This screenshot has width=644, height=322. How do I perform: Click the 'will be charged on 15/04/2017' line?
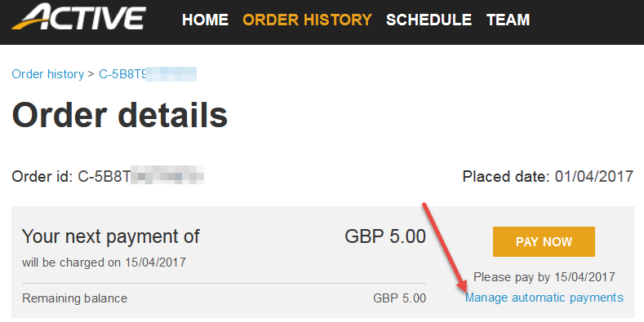pyautogui.click(x=104, y=262)
